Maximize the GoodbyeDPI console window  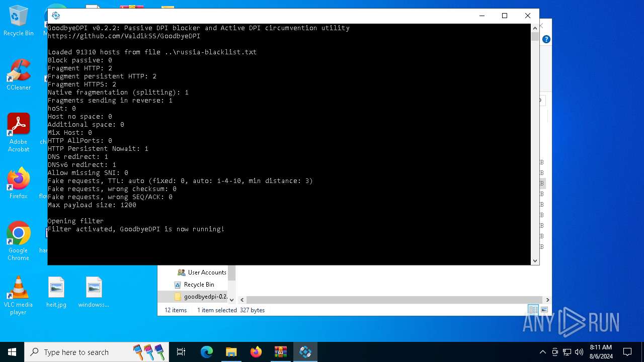505,16
